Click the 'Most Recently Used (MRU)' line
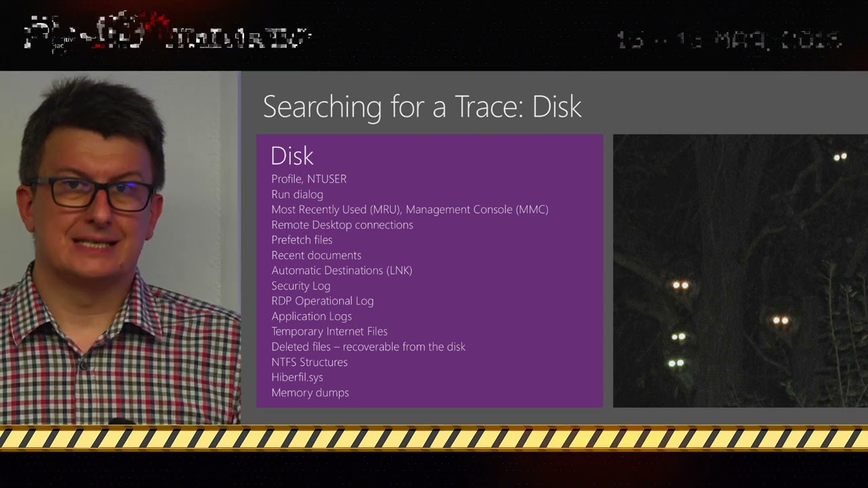 (410, 209)
